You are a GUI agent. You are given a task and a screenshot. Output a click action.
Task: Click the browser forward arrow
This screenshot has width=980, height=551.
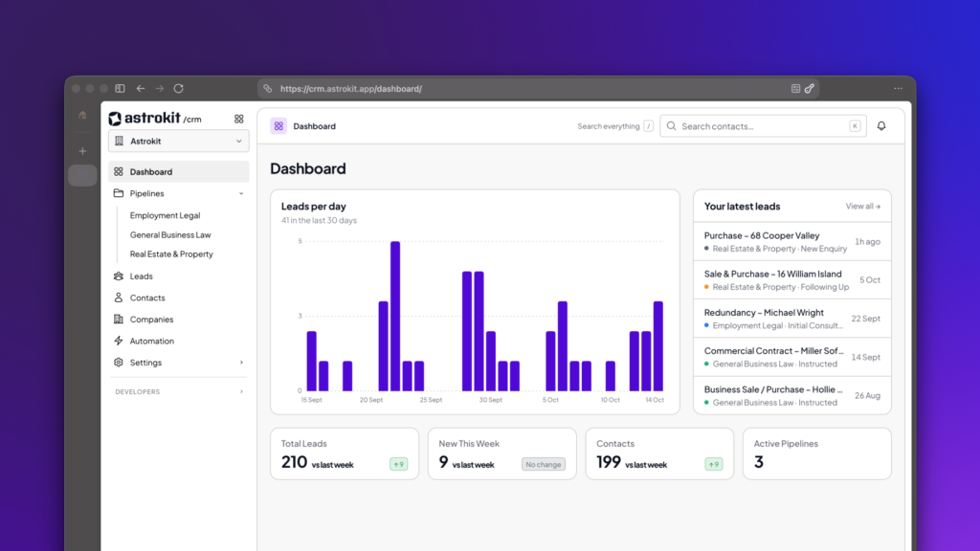click(160, 89)
